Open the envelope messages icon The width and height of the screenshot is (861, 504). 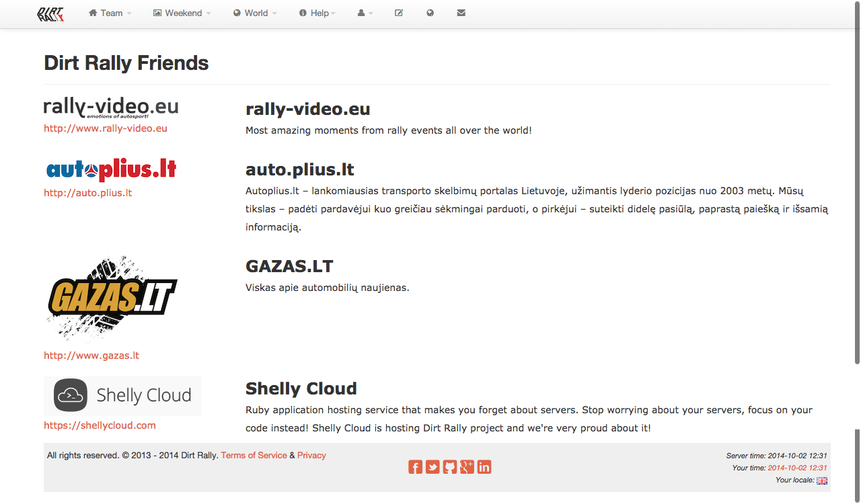click(x=461, y=13)
